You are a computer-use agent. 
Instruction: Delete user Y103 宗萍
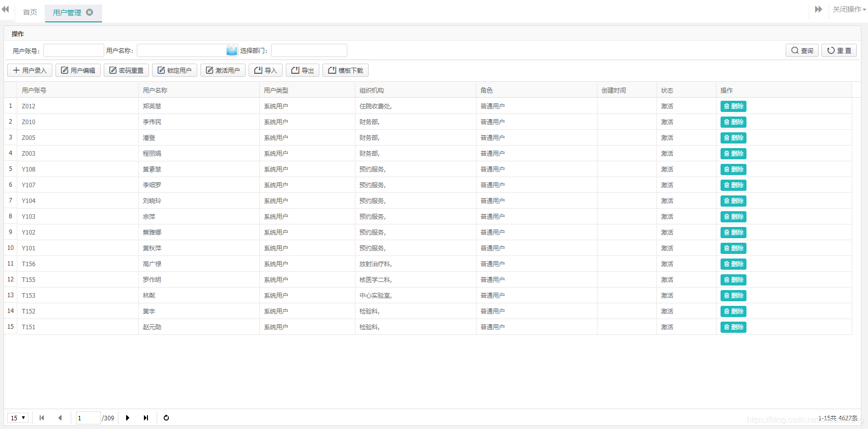[733, 217]
